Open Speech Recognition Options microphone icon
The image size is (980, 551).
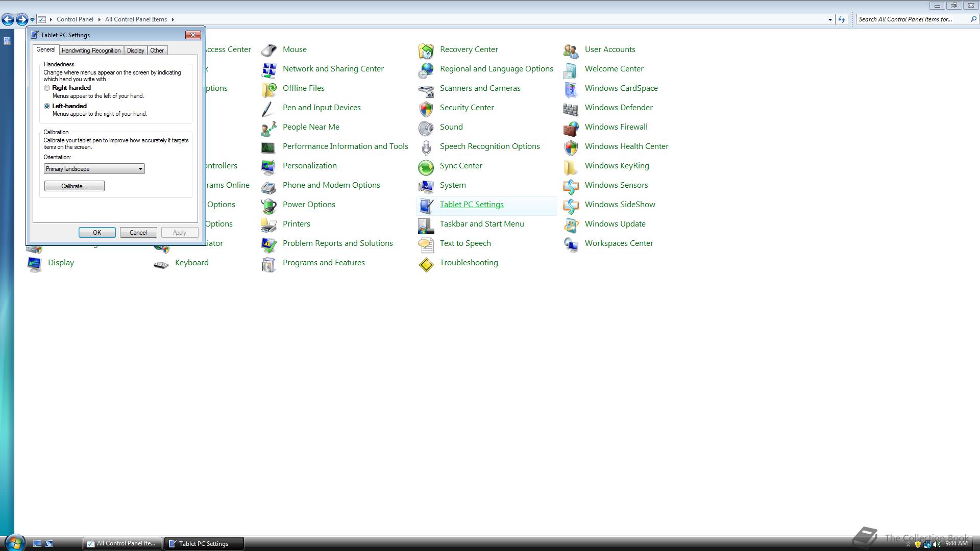[x=426, y=147]
